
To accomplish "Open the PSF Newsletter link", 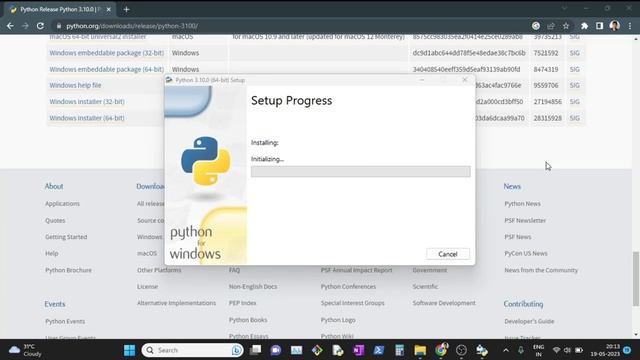I will point(525,220).
